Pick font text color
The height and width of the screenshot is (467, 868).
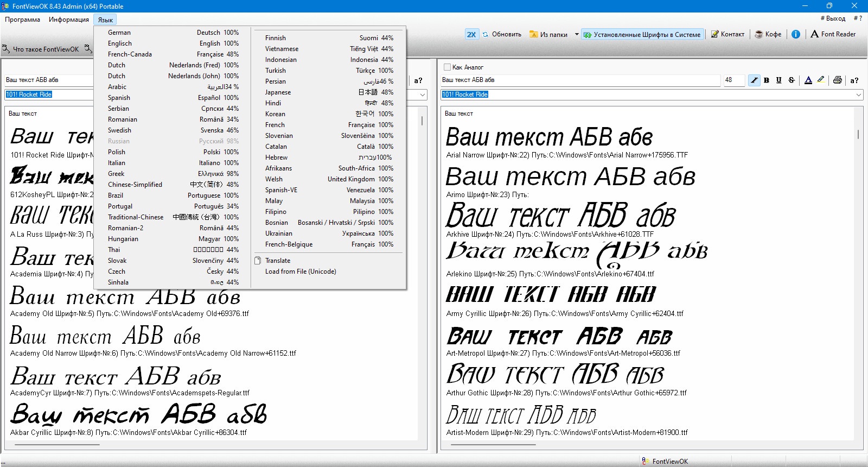(808, 80)
